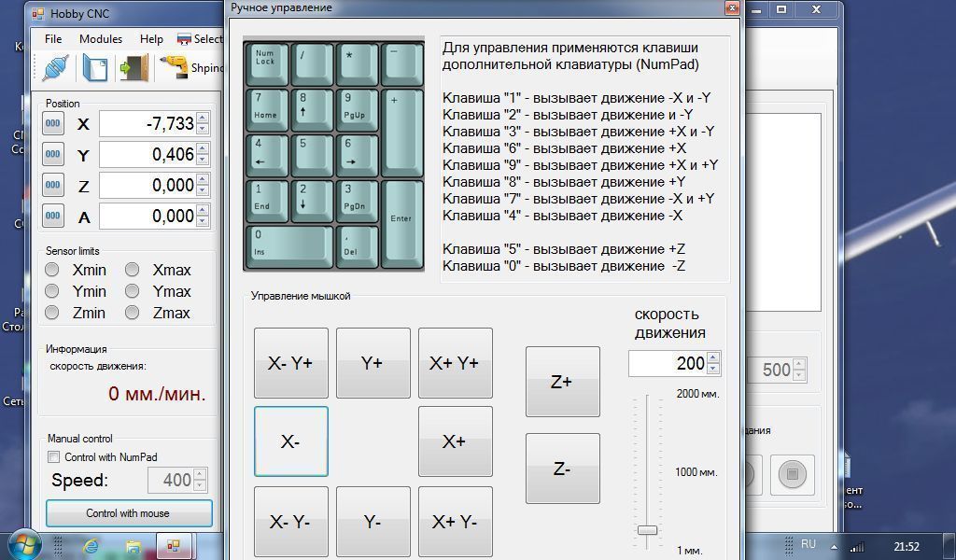Click the Russian flag Select language item
Screen dimensions: 956x560
[x=200, y=39]
